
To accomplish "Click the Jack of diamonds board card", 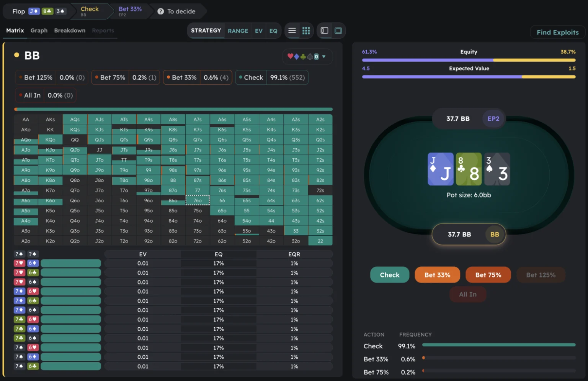I will (440, 169).
